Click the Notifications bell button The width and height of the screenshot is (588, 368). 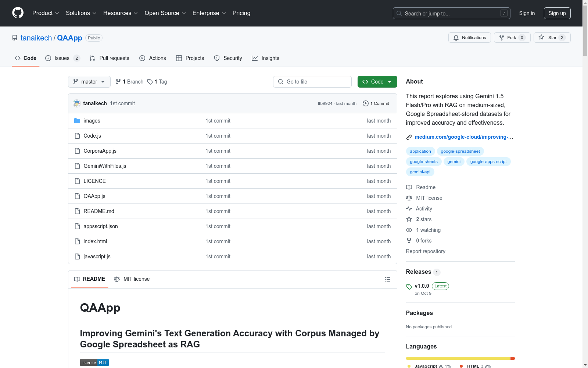click(469, 38)
